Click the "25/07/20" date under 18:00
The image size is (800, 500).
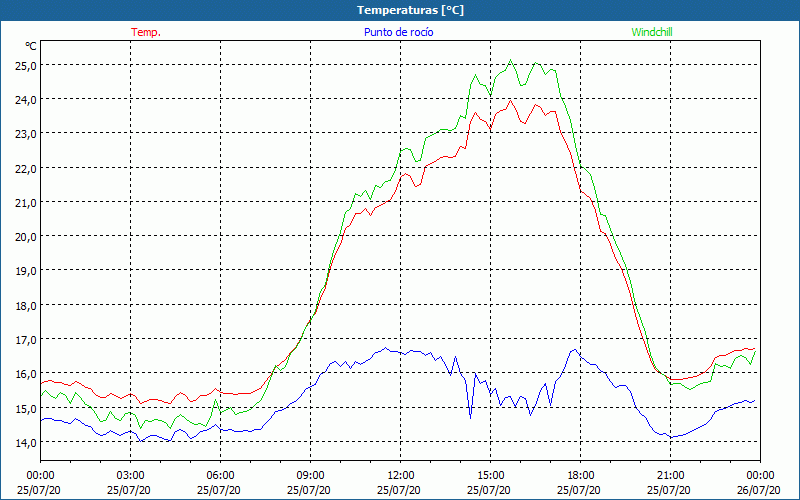[579, 490]
